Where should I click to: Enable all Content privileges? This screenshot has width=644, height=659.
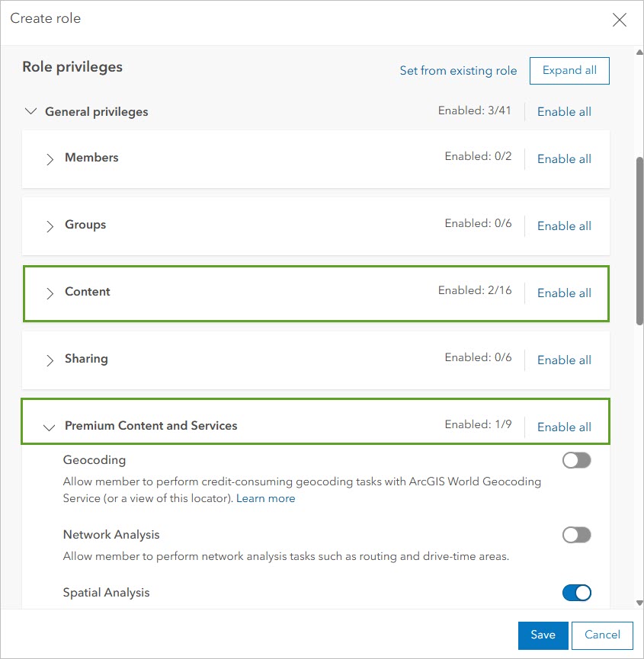pyautogui.click(x=564, y=293)
